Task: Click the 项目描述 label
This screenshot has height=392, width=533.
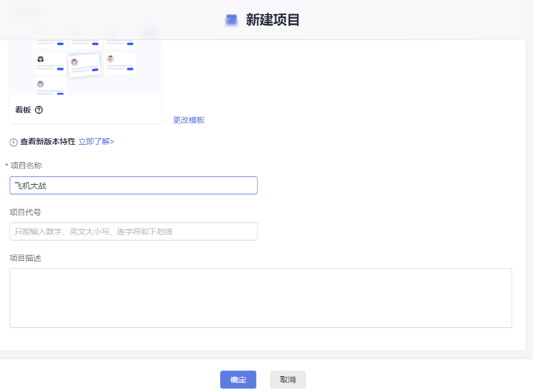Action: [x=26, y=258]
